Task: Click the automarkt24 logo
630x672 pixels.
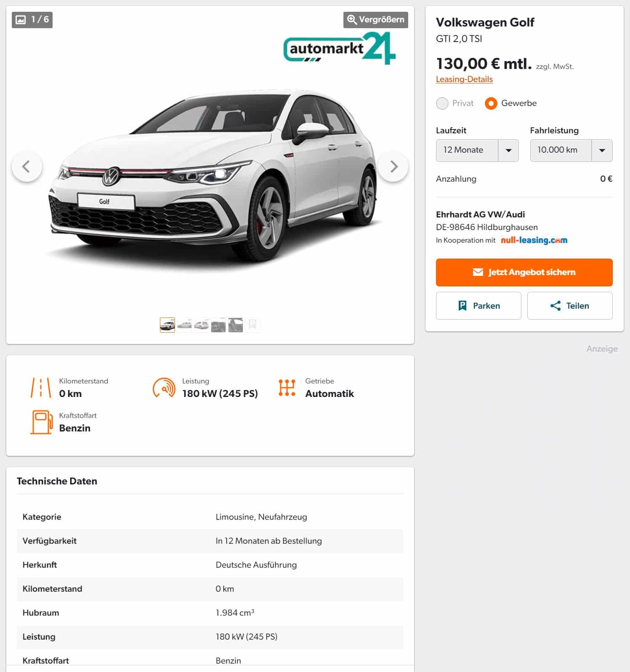Action: tap(340, 49)
